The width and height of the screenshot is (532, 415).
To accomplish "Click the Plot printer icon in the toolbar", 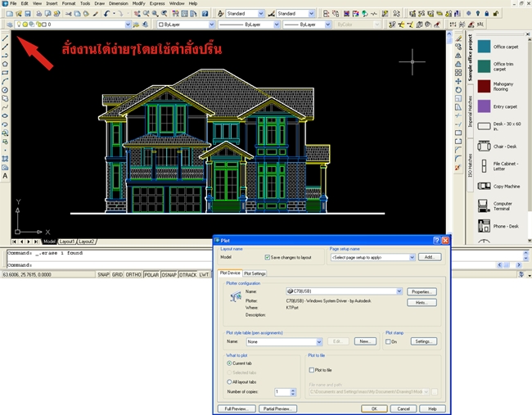I will pos(39,14).
